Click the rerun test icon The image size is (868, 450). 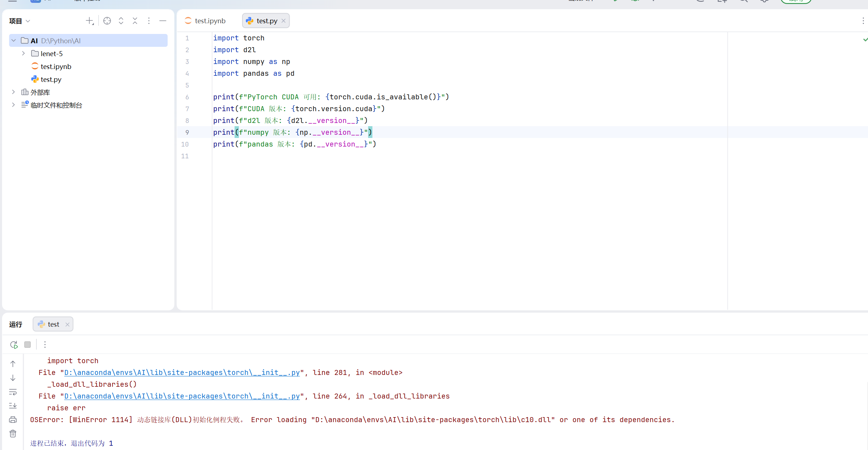pyautogui.click(x=14, y=345)
